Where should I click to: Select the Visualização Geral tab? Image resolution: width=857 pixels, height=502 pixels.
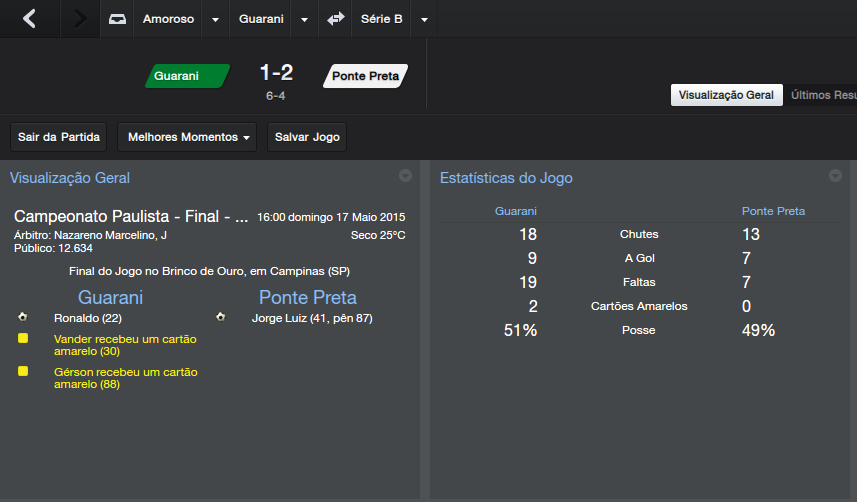coord(726,95)
